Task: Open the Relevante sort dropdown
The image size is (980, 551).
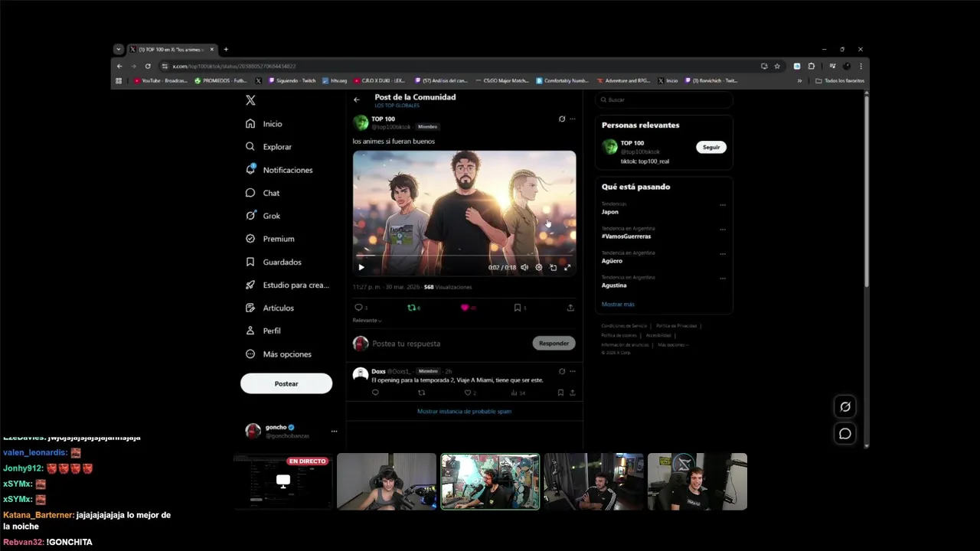Action: 367,321
